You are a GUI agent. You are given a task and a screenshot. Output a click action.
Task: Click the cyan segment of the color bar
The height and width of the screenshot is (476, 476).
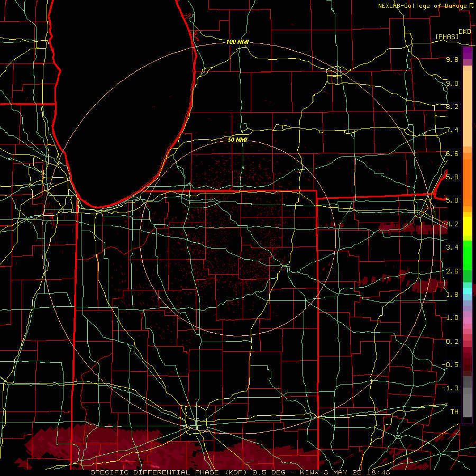point(467,291)
